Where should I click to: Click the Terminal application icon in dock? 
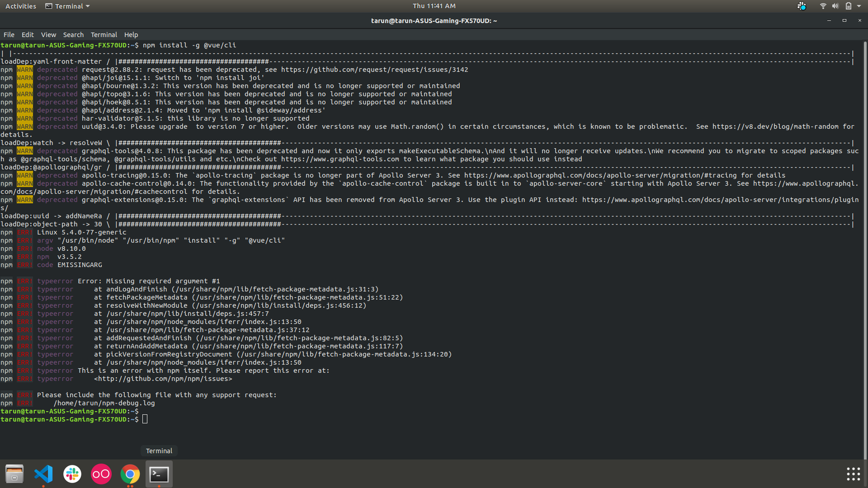coord(159,474)
